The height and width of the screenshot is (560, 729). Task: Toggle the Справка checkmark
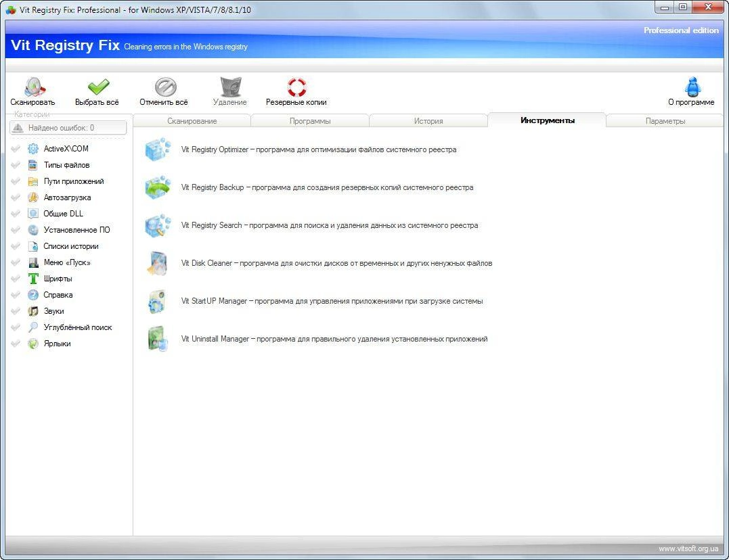16,295
